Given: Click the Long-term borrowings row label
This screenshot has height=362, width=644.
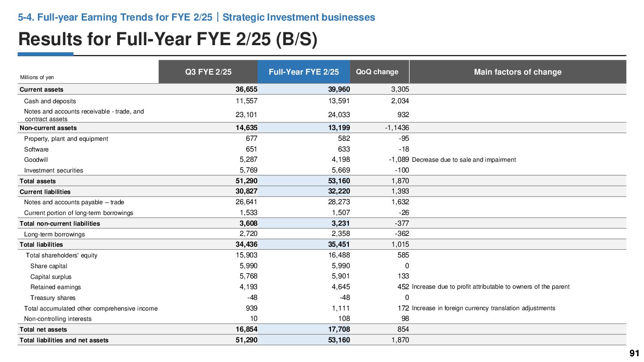Looking at the screenshot, I should tap(55, 234).
